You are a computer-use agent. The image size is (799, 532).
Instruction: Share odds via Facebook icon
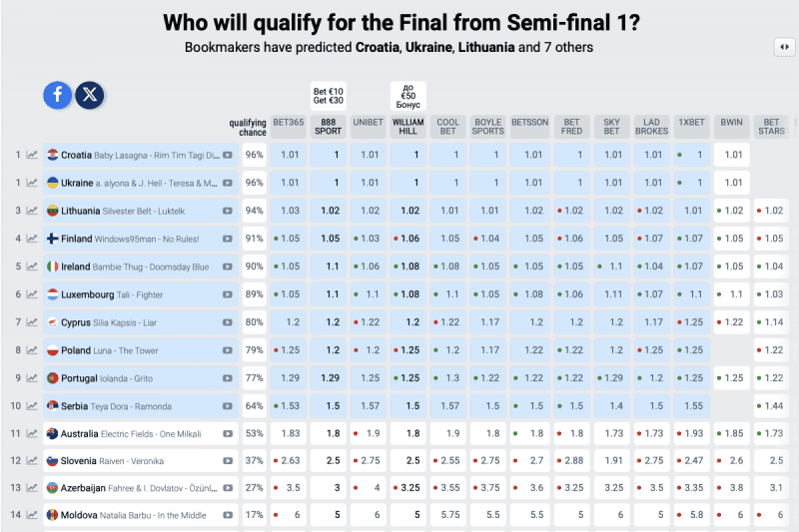point(57,95)
